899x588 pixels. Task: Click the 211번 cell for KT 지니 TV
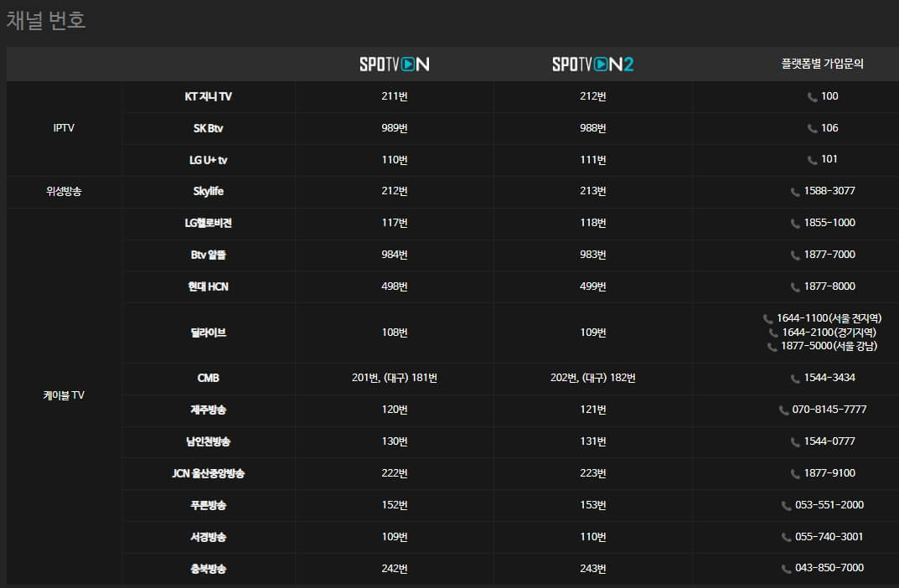[x=395, y=96]
